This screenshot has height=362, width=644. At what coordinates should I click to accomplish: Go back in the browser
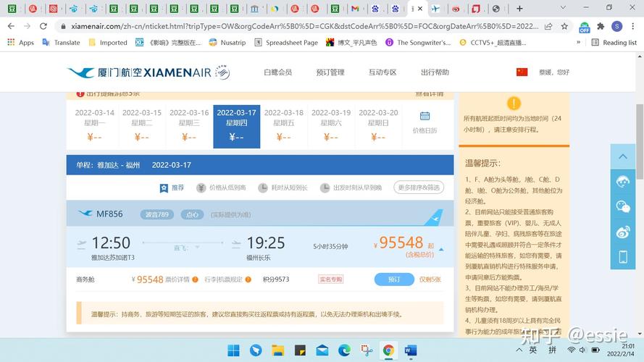click(x=11, y=26)
